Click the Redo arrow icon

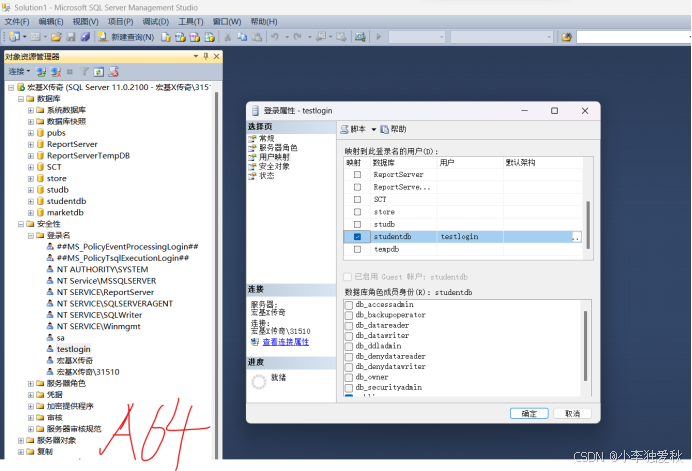297,37
